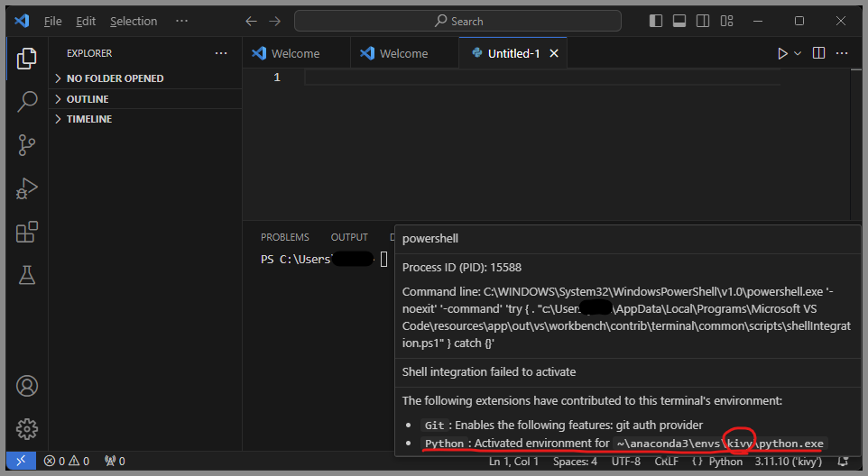
Task: Open the Run and Debug view
Action: 26,188
